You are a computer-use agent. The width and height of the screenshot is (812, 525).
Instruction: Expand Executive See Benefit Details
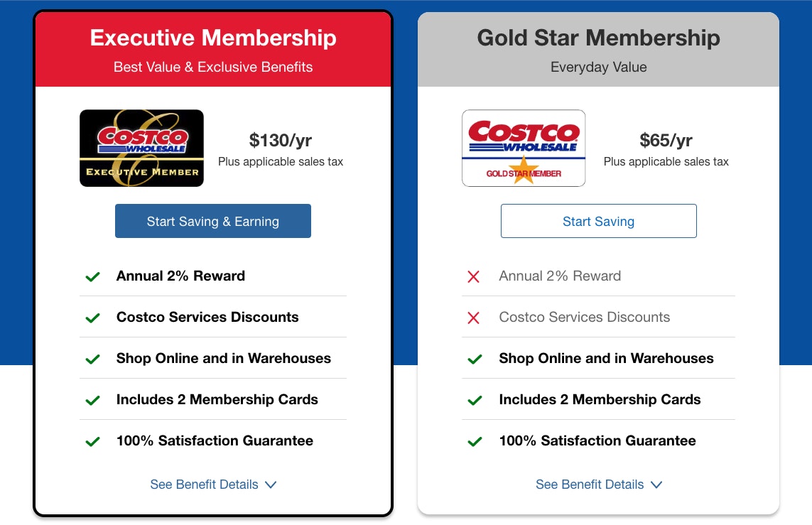(x=213, y=484)
